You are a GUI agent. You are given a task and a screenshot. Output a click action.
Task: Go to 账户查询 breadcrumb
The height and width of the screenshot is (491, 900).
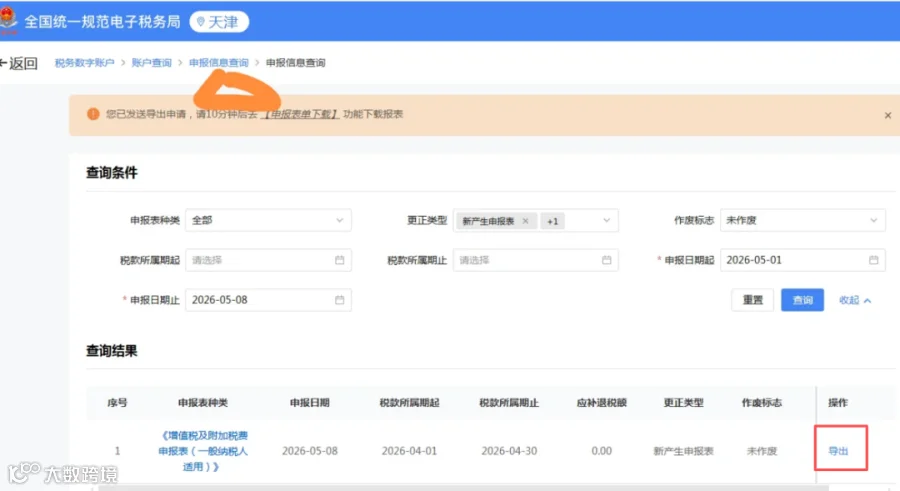click(152, 63)
